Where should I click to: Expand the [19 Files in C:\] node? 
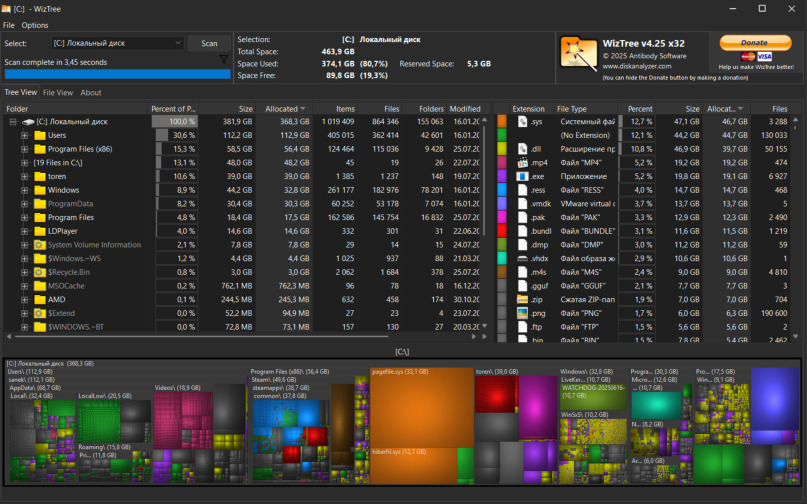tap(24, 163)
